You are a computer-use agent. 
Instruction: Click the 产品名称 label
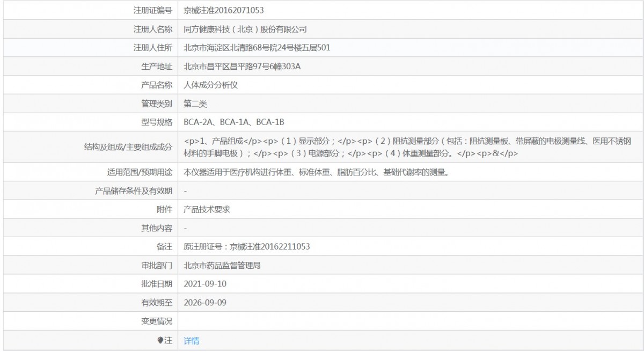pos(157,85)
